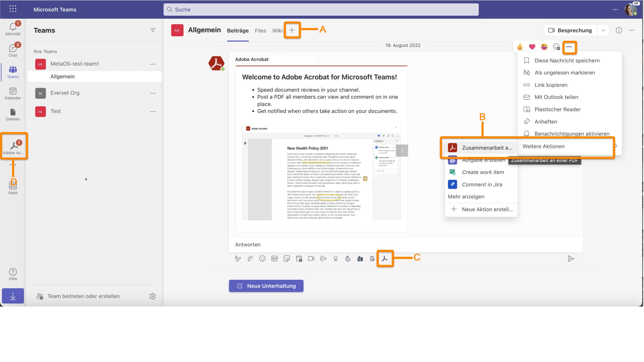This screenshot has width=644, height=362.
Task: Click Als ungelesen markieren in context menu
Action: (x=565, y=72)
